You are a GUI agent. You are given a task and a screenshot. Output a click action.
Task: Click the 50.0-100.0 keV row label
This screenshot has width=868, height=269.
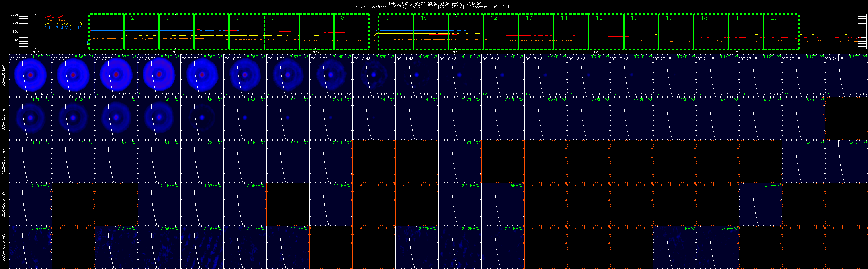(4, 247)
